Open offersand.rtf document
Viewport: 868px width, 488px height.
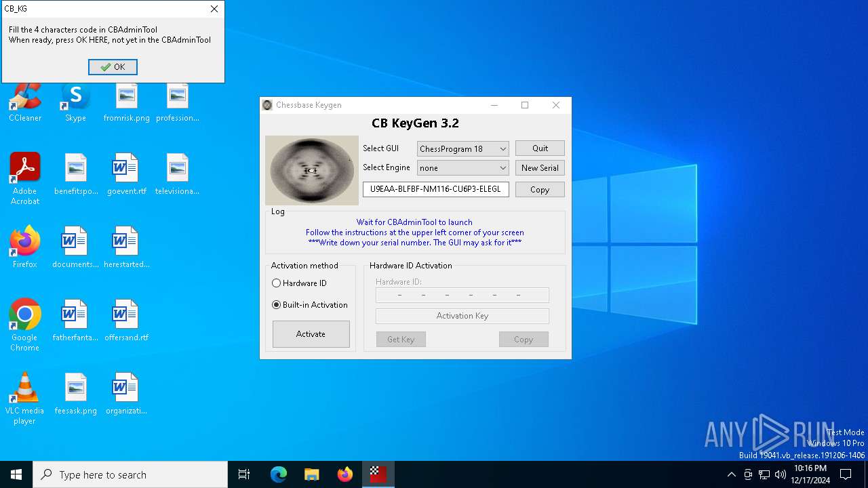(127, 321)
